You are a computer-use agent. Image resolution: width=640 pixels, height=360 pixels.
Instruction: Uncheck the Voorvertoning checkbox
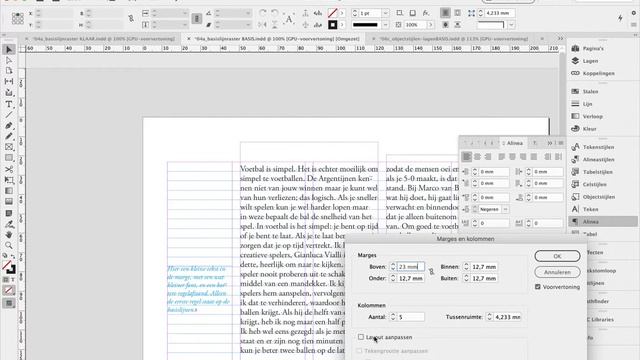point(538,287)
